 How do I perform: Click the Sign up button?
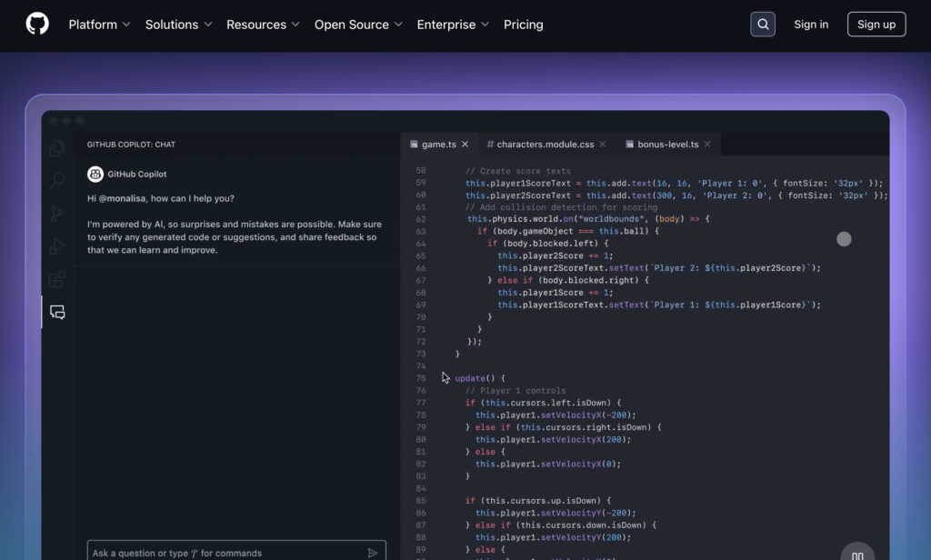click(876, 25)
